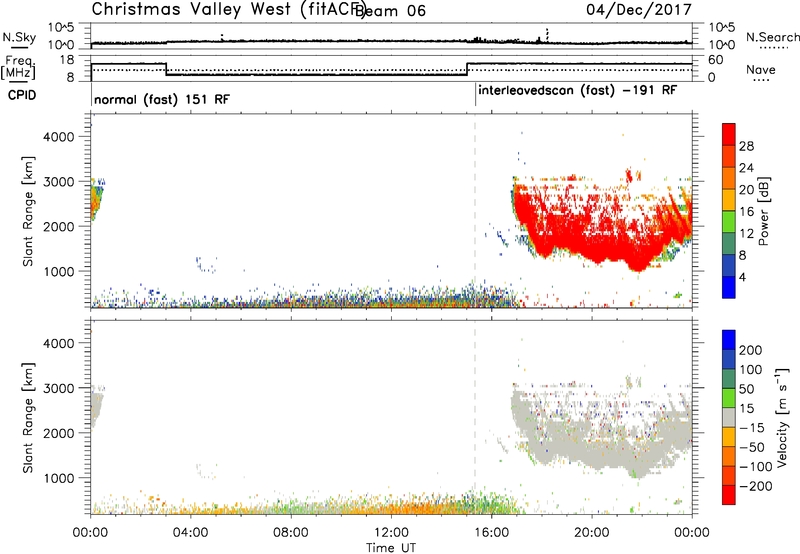800x554 pixels.
Task: Click the '200' value on the velocity colorbar
Action: 751,350
